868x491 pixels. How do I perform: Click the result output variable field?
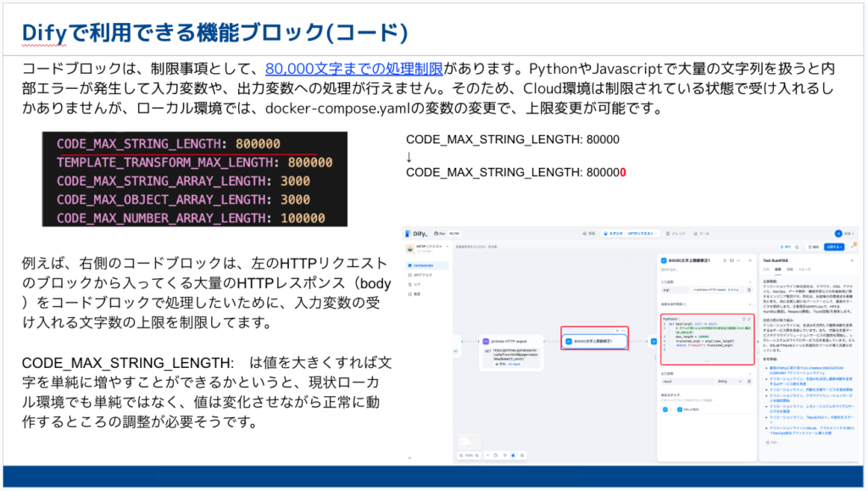pos(687,382)
